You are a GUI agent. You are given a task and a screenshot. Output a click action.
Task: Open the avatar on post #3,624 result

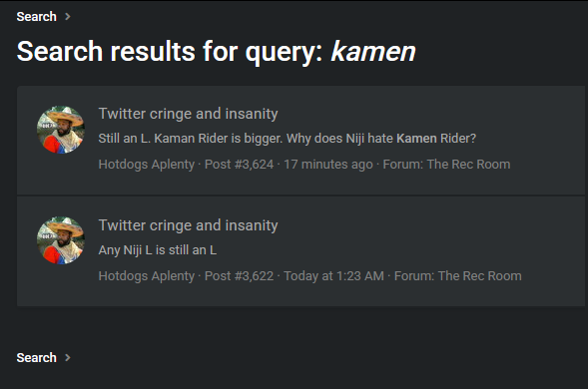[61, 130]
